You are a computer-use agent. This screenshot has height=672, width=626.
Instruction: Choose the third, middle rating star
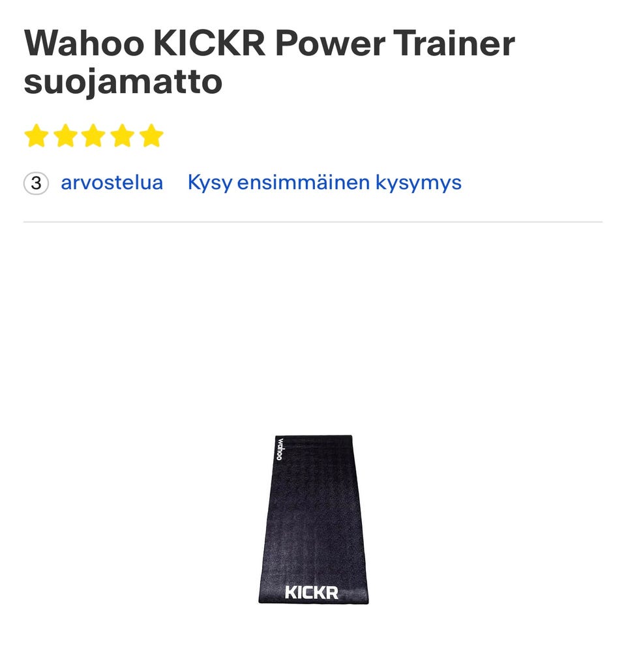[x=94, y=136]
